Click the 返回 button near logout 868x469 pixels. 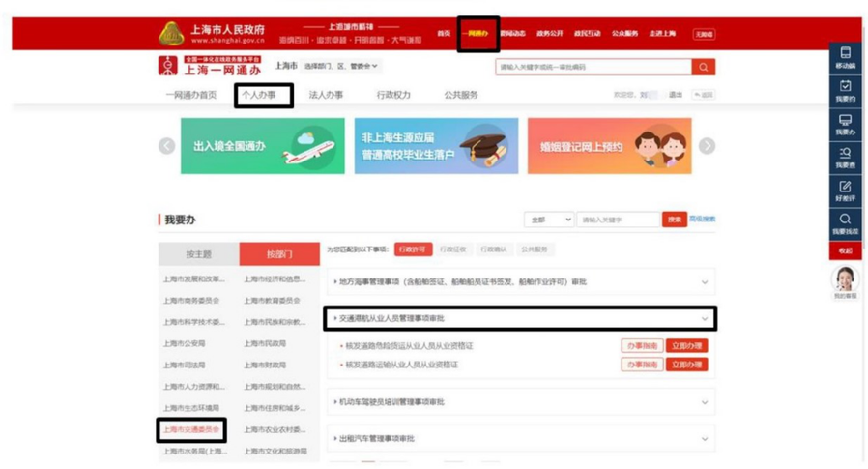pos(704,95)
